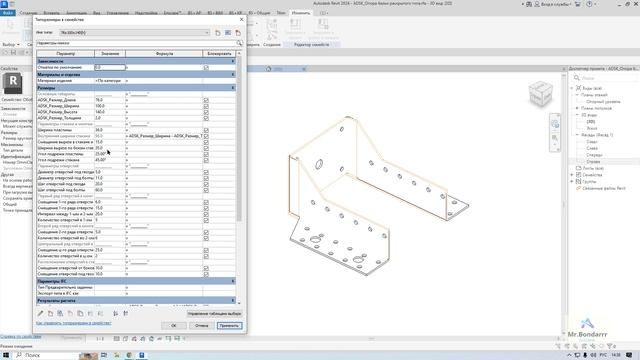Click the Значение column header
Screen dimensions: 640x360
[110, 53]
